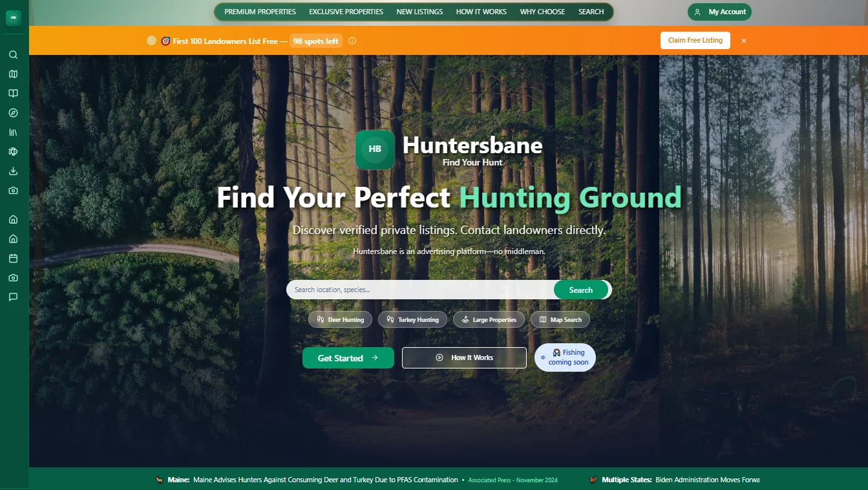Open How It Works in the top navigation bar
This screenshot has height=490, width=868.
(x=482, y=12)
